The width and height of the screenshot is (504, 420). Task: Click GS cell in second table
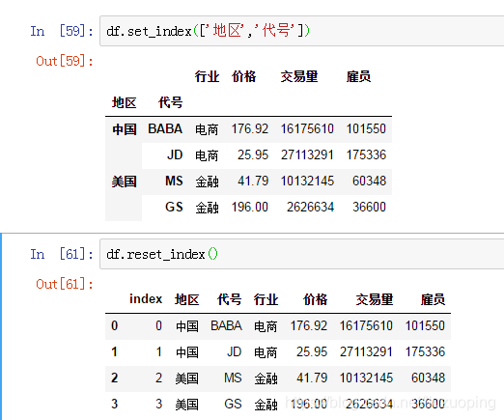click(233, 404)
